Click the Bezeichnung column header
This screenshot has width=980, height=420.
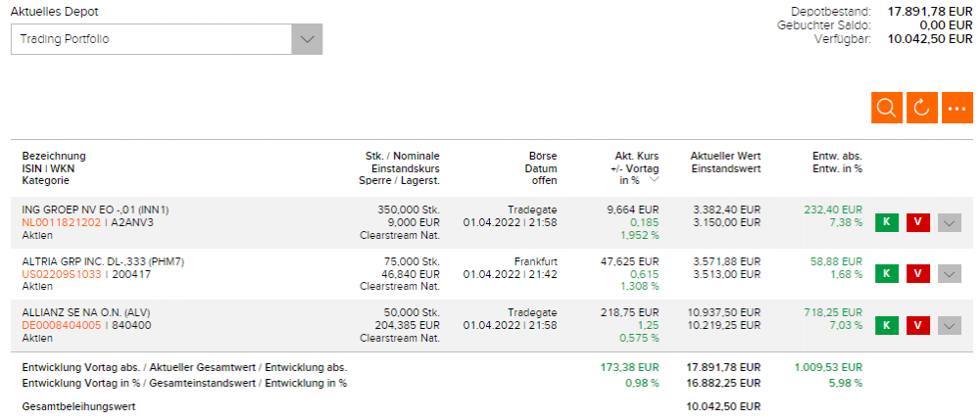coord(54,156)
